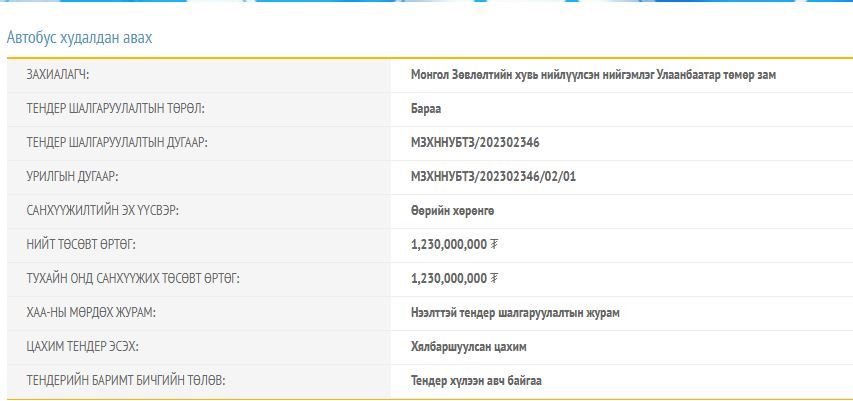Select the 'Өөрийн хөрөнгө' funding source value
The width and height of the screenshot is (853, 401).
[452, 211]
